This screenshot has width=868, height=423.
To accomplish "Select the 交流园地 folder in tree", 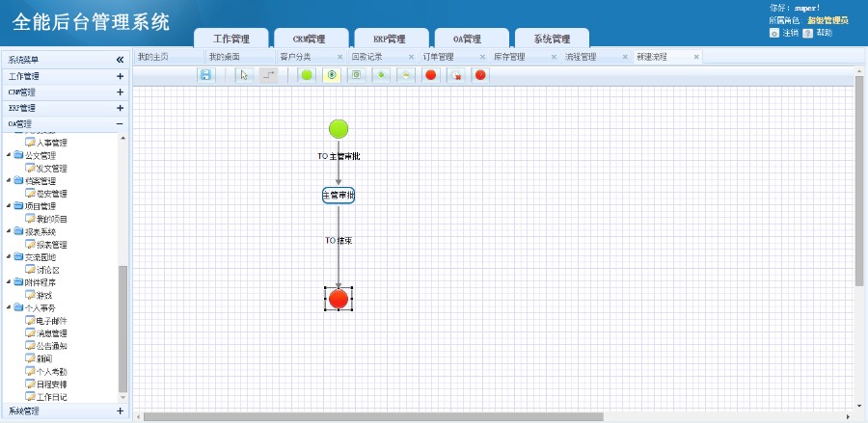I will pyautogui.click(x=41, y=257).
